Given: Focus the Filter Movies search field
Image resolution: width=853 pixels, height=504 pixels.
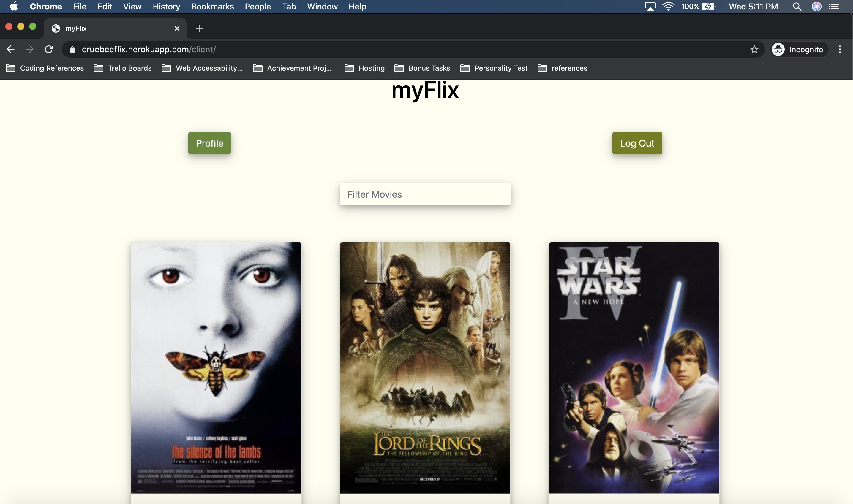Looking at the screenshot, I should pos(425,194).
